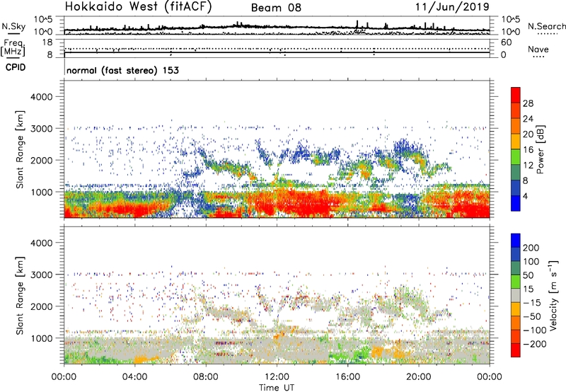
Task: Pick the bottom blue Power colorbar segment
Action: (x=516, y=203)
